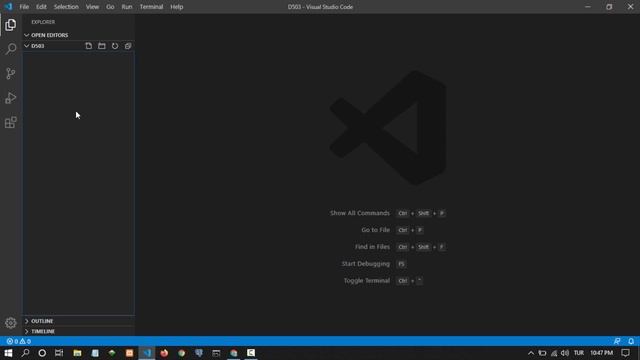The width and height of the screenshot is (640, 360).
Task: Open the Manage gear at the activity bar bottom
Action: (x=11, y=323)
